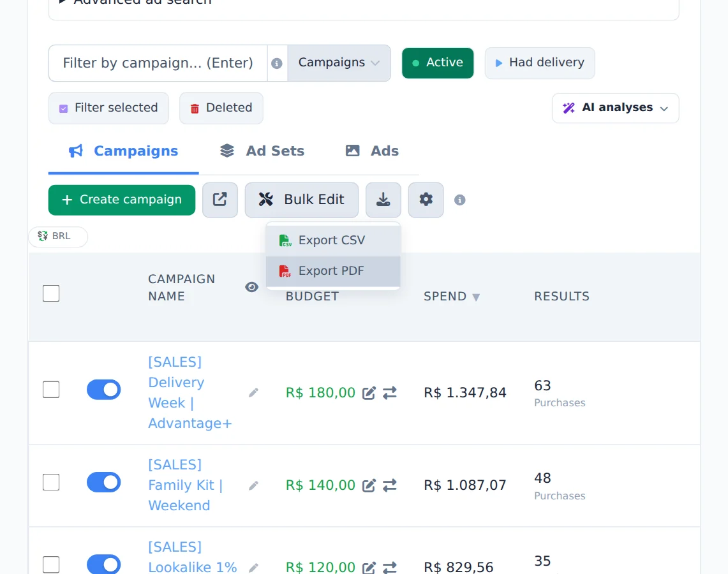Open the gear settings button

[426, 200]
